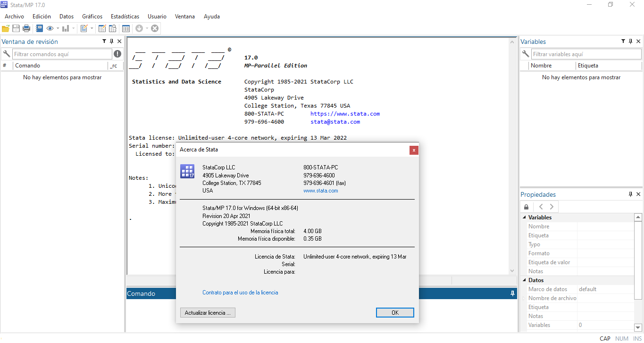Click filter funnel in Ventana de revisión

pos(104,42)
